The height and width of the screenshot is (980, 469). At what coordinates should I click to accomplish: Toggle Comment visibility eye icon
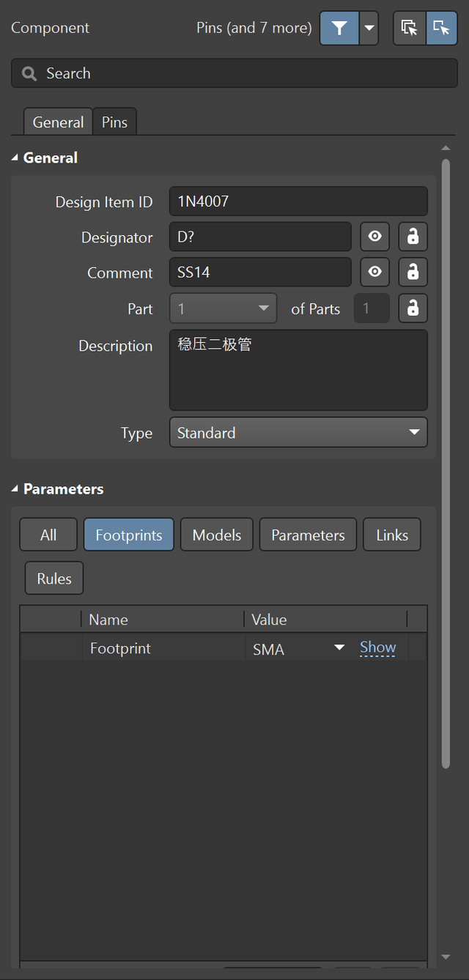[x=375, y=272]
